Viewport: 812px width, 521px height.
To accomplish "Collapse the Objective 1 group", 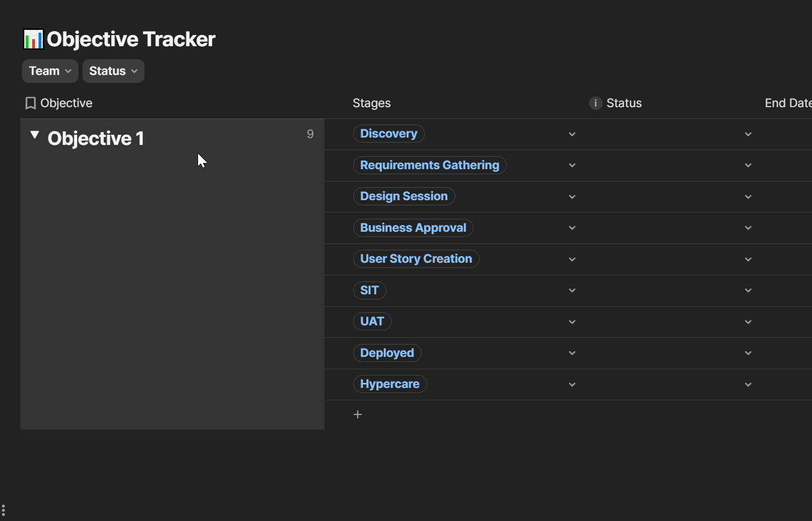I will tap(35, 135).
